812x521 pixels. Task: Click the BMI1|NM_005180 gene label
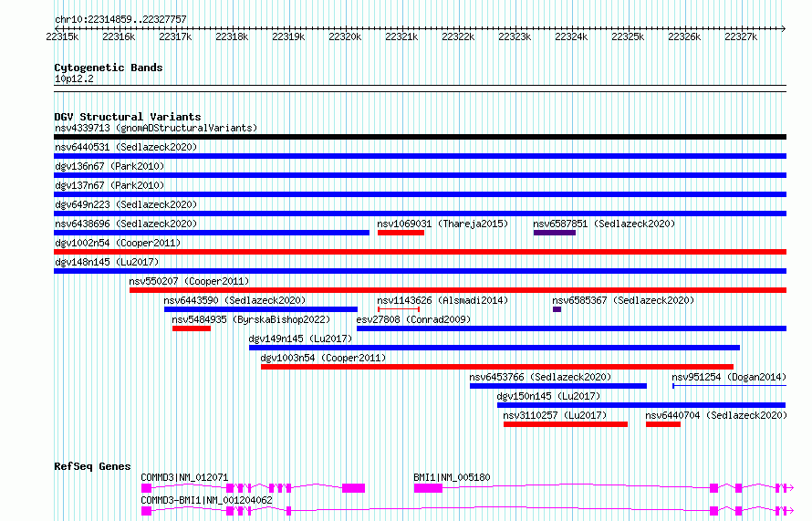[x=453, y=477]
